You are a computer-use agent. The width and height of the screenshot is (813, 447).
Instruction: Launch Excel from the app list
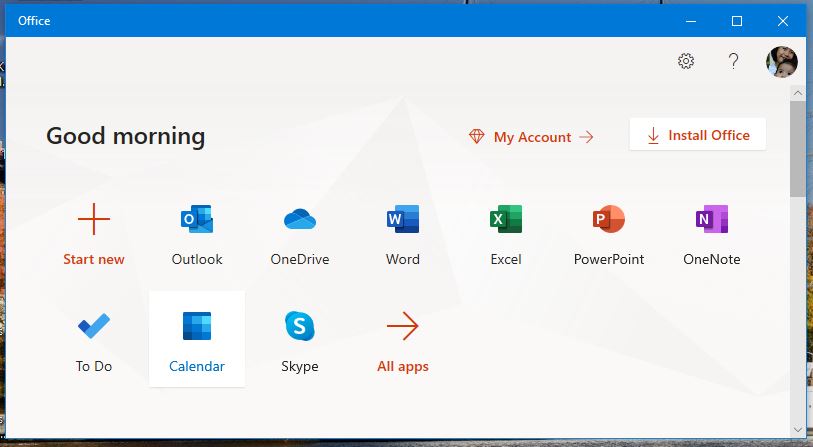(506, 219)
